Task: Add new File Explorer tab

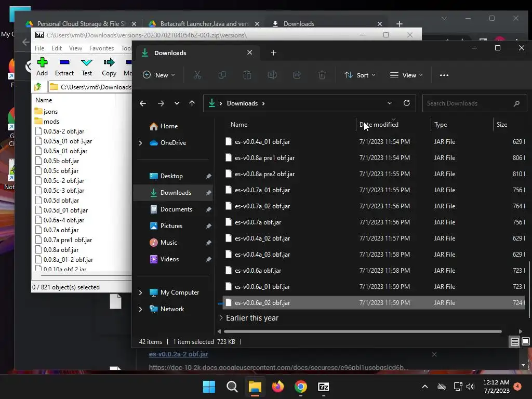Action: click(x=273, y=53)
